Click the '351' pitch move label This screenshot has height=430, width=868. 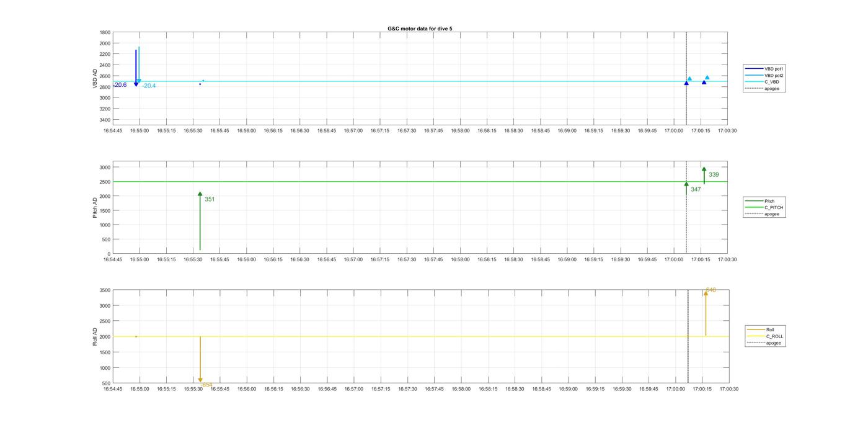[x=210, y=199]
